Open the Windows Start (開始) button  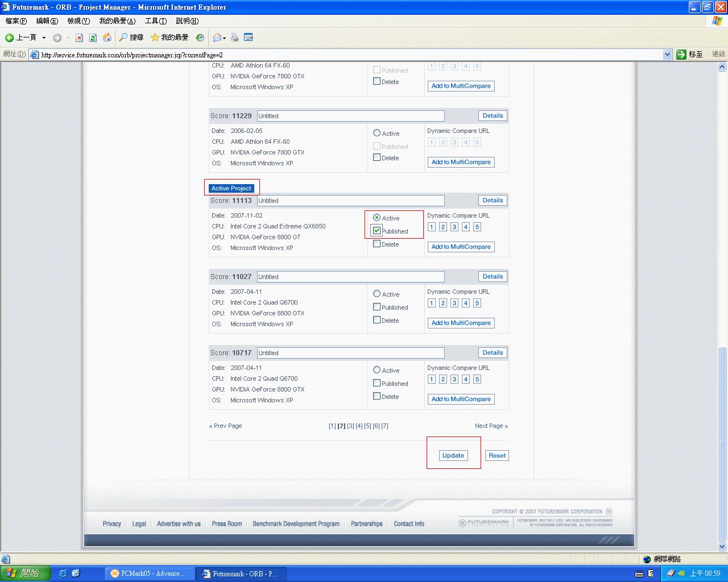tap(25, 573)
